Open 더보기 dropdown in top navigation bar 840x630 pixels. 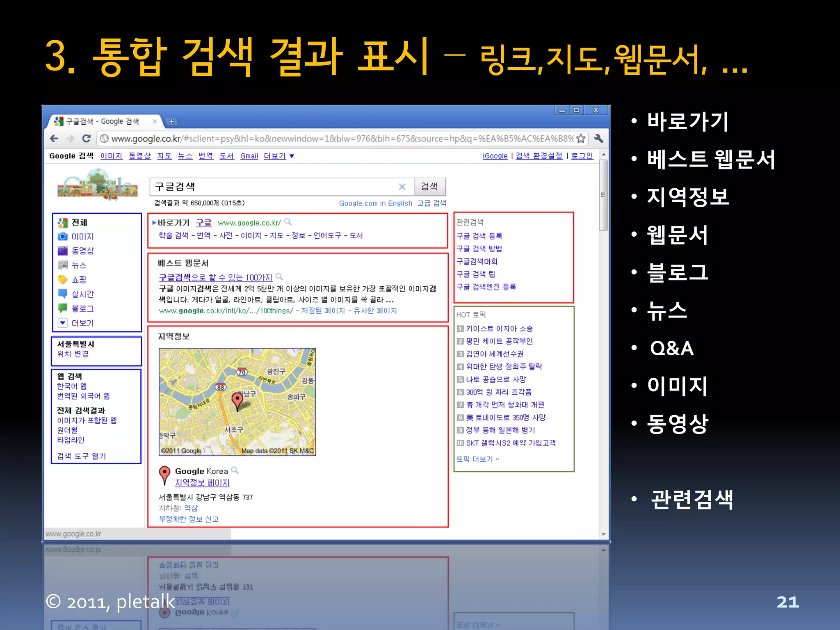pyautogui.click(x=279, y=156)
